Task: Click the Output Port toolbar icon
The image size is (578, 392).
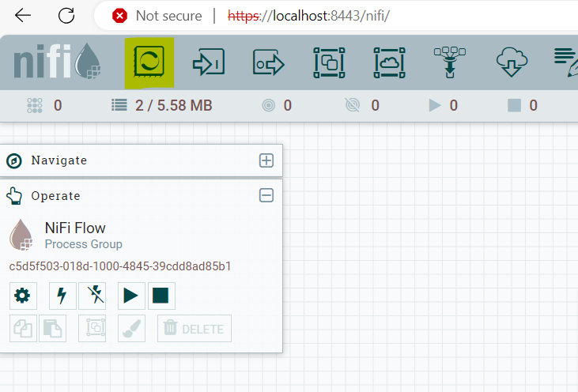Action: pos(268,62)
